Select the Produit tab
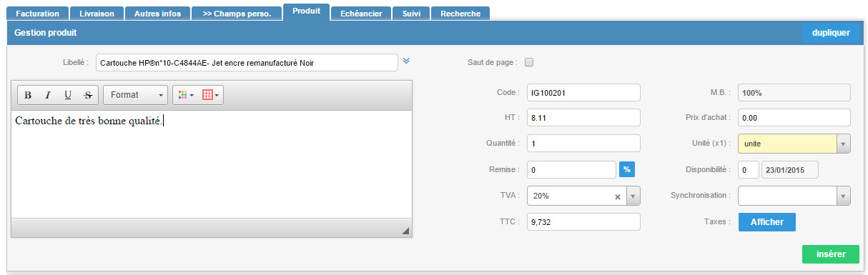The image size is (868, 275). click(x=306, y=11)
